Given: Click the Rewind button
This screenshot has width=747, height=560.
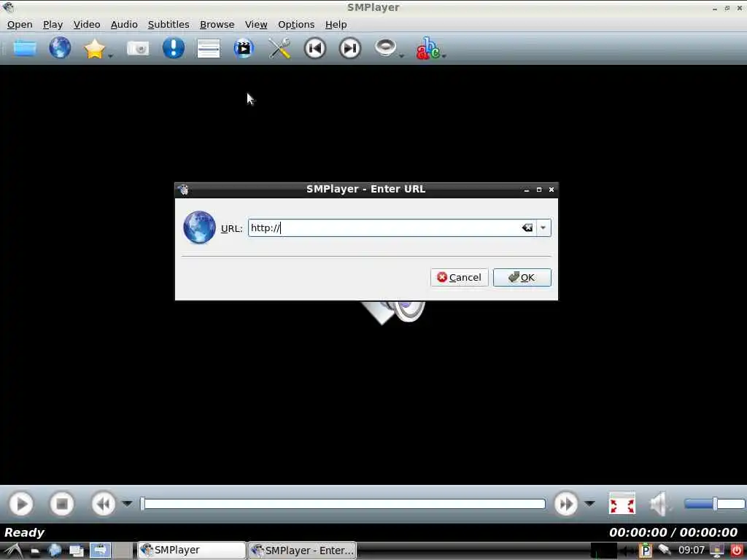Looking at the screenshot, I should pos(104,504).
